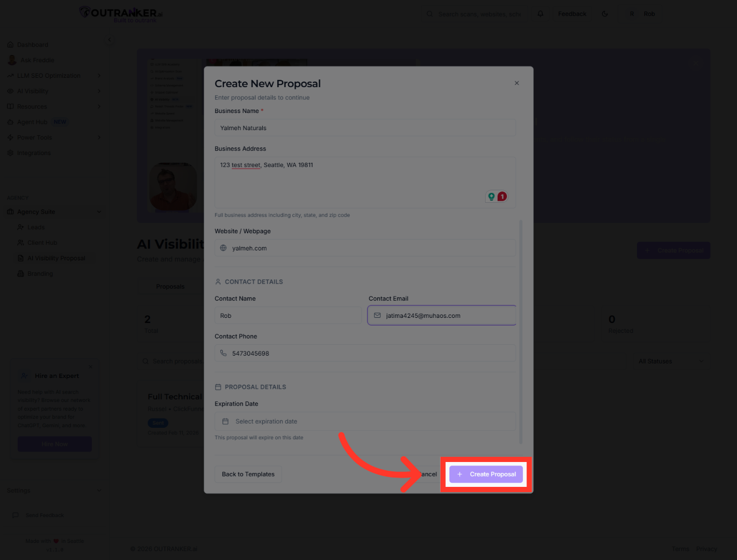The height and width of the screenshot is (560, 737).
Task: Open the notifications bell
Action: coord(541,14)
